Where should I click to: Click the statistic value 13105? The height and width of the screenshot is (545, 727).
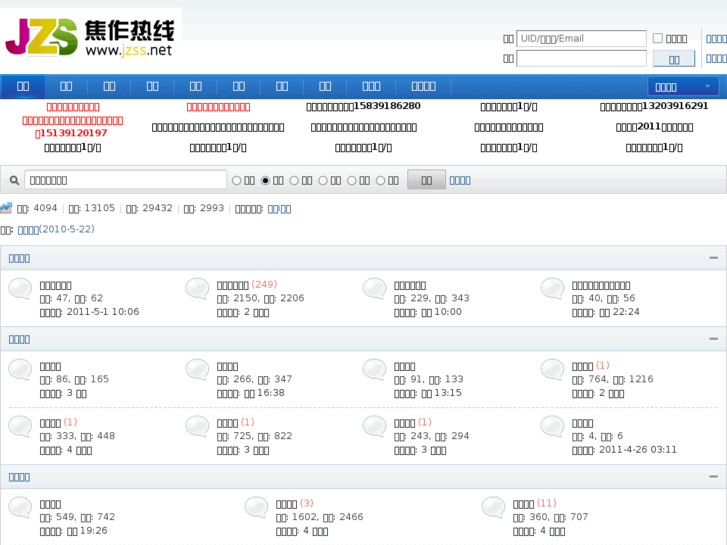(x=100, y=208)
